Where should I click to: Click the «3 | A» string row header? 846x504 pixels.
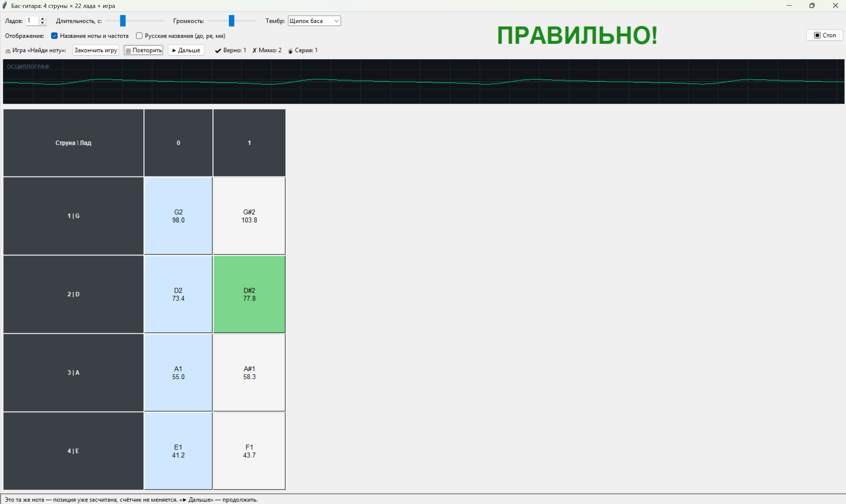[x=73, y=373]
